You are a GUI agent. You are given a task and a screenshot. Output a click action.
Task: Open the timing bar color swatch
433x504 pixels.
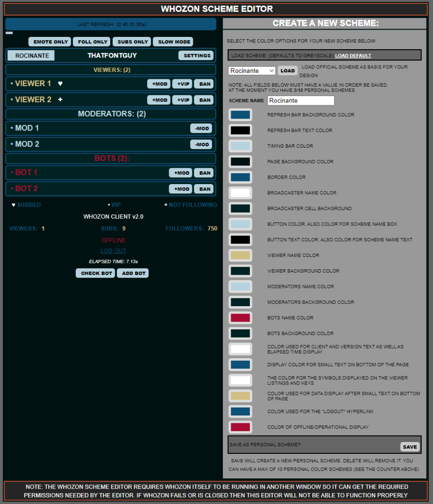[x=240, y=146]
